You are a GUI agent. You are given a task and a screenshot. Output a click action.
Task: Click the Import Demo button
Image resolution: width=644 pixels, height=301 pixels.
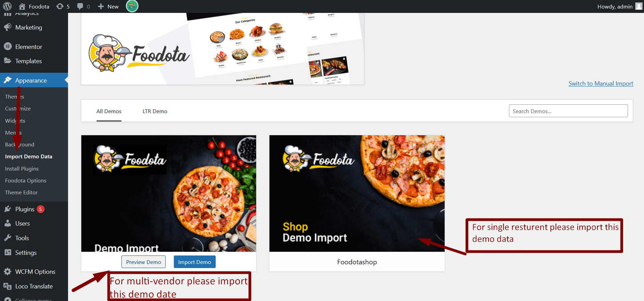[195, 262]
